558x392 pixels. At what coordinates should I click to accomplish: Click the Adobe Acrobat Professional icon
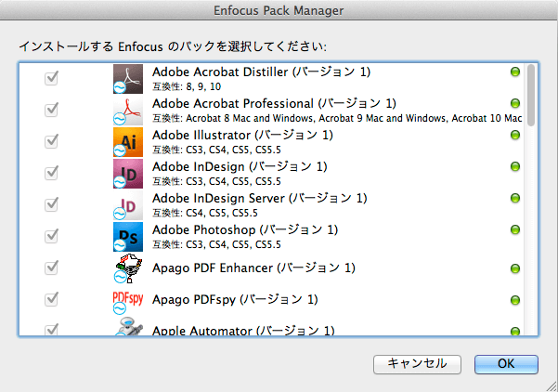point(128,111)
